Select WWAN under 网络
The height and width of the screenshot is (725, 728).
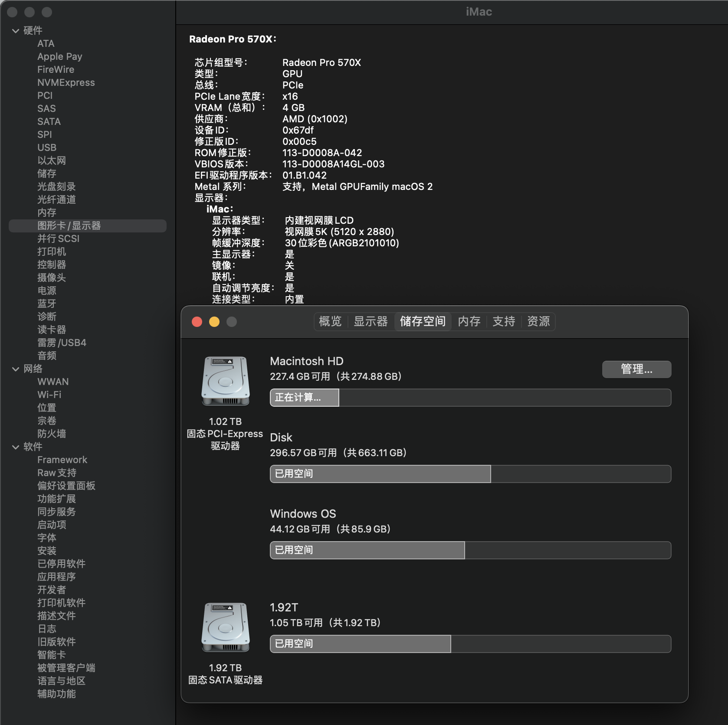click(53, 382)
